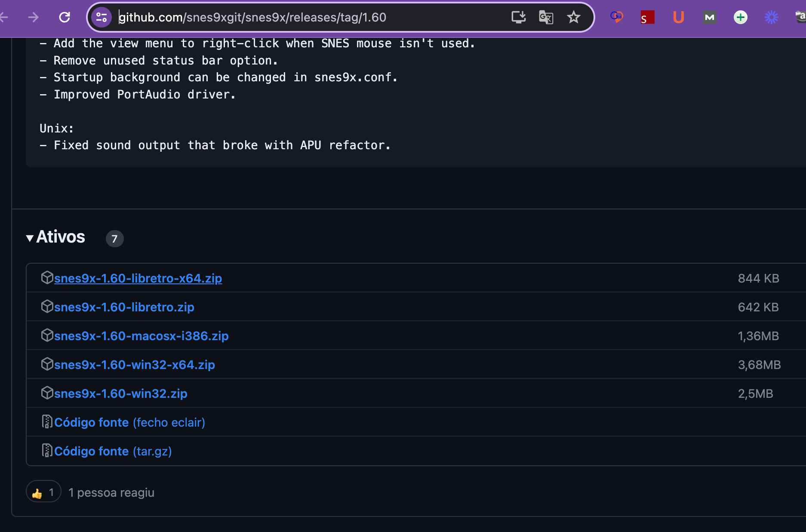
Task: Open the Google Translate icon in address bar
Action: [546, 17]
